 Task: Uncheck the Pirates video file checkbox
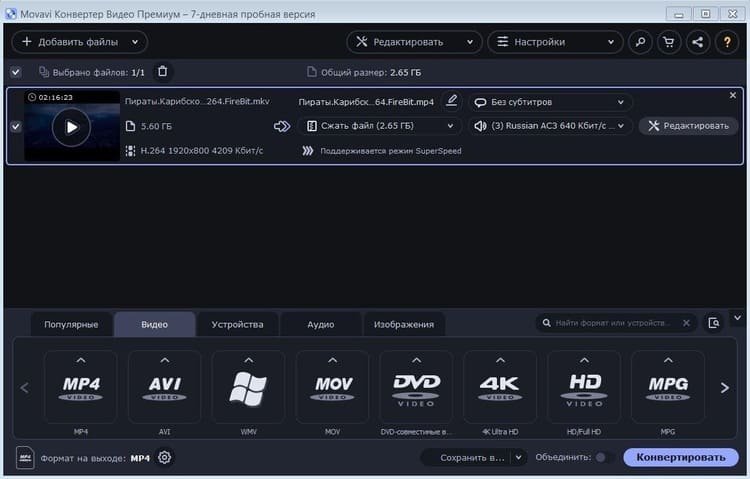pyautogui.click(x=15, y=126)
